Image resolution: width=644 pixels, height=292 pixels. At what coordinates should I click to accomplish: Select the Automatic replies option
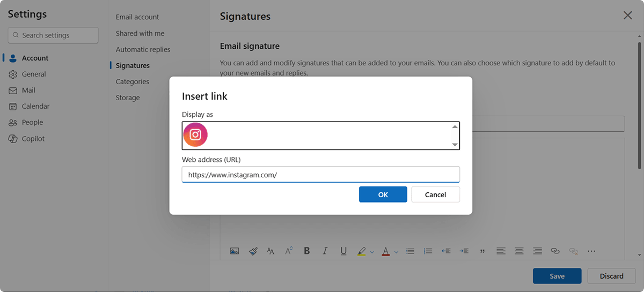(x=143, y=49)
